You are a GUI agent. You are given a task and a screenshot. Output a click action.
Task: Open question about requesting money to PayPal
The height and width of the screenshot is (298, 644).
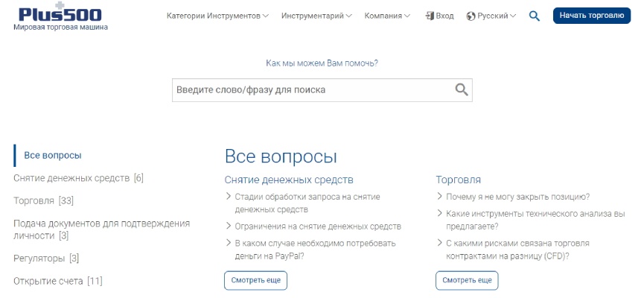315,249
